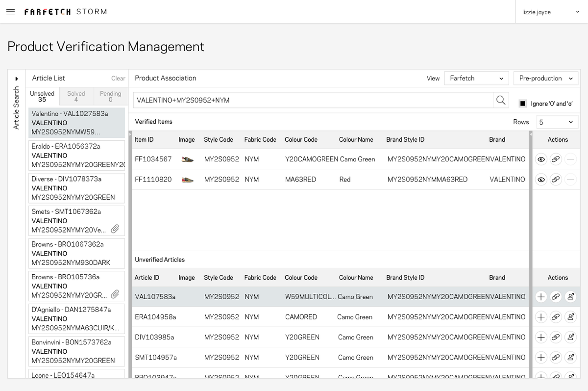Screen dimensions: 588x391
Task: Click the search magnifier icon
Action: click(501, 100)
